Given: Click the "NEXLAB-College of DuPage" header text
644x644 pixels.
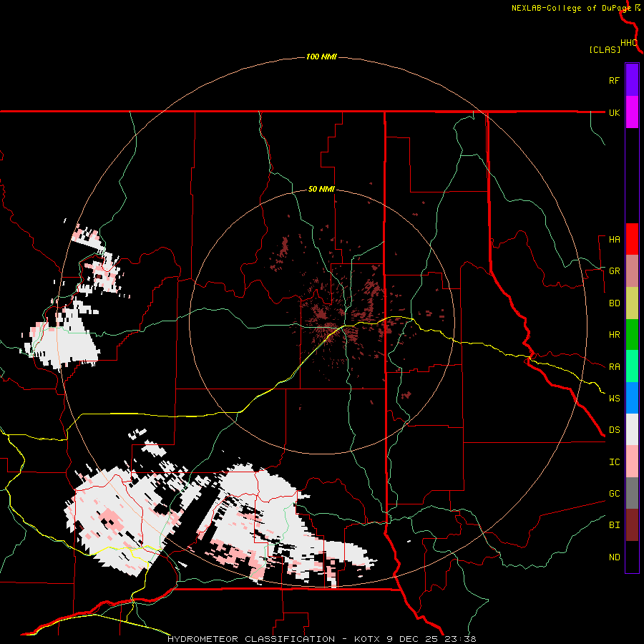Looking at the screenshot, I should pyautogui.click(x=571, y=8).
